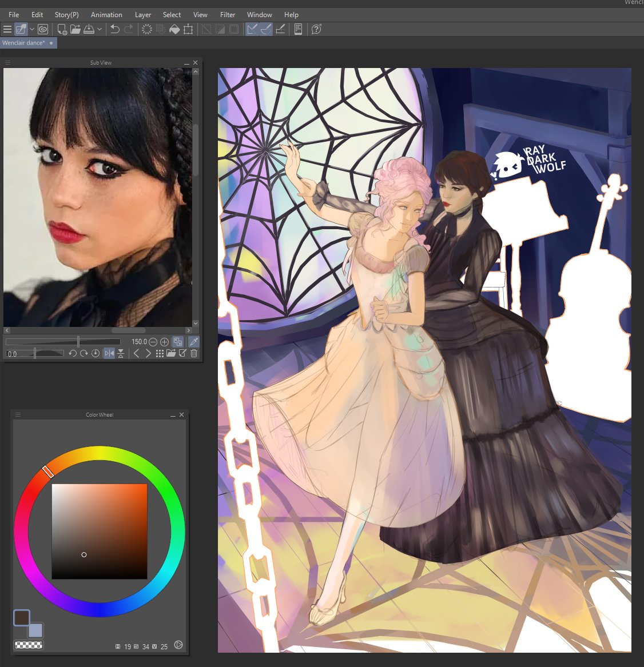This screenshot has height=667, width=644.
Task: Toggle the highlighted tablet pen toolbar icon
Action: [x=21, y=29]
